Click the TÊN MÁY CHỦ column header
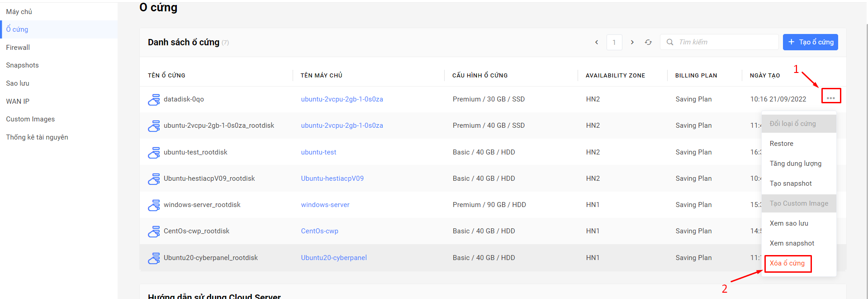 (322, 75)
